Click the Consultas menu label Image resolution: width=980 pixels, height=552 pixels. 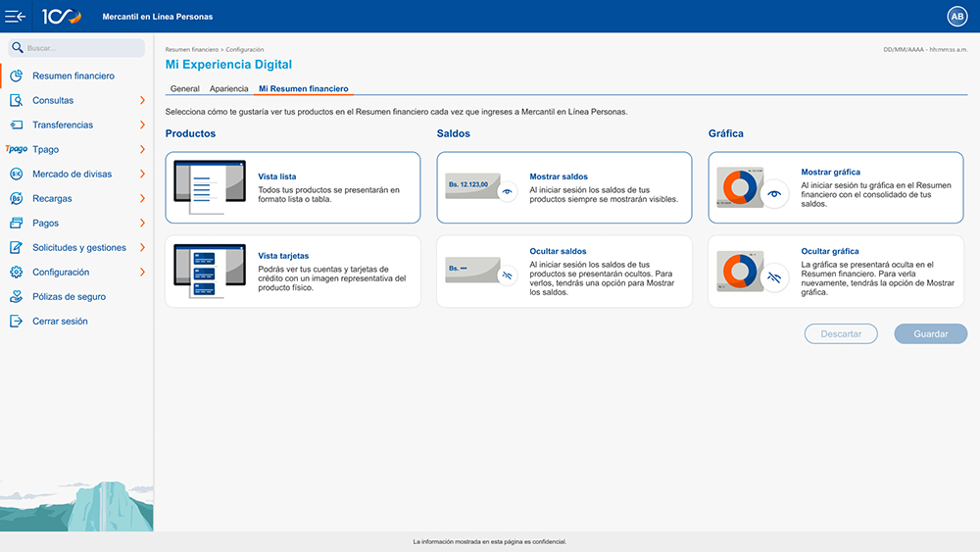[53, 100]
